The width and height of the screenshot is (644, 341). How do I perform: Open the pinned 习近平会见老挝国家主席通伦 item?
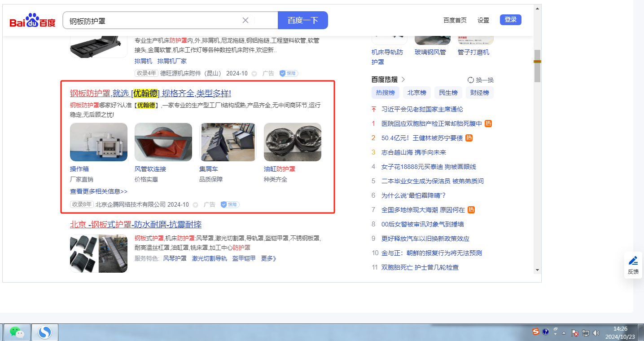422,109
